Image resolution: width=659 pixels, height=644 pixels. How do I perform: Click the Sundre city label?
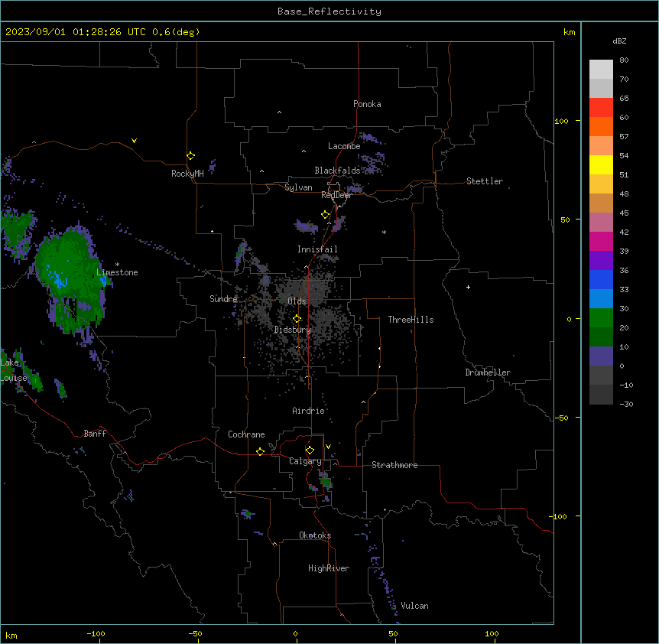(223, 299)
